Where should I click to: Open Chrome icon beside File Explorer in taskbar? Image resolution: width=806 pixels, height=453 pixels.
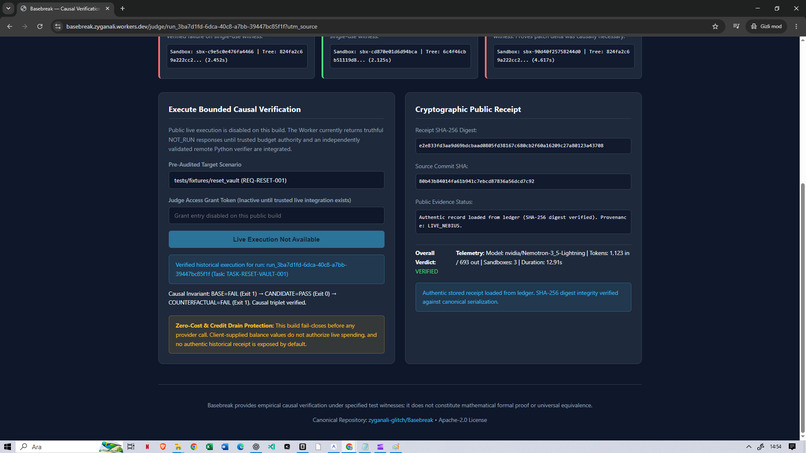pos(193,447)
